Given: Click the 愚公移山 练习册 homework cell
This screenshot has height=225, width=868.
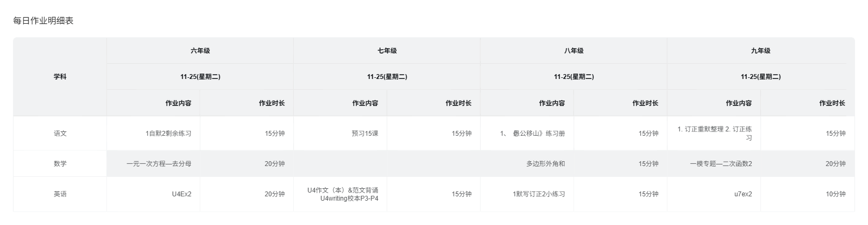Looking at the screenshot, I should pyautogui.click(x=533, y=134).
